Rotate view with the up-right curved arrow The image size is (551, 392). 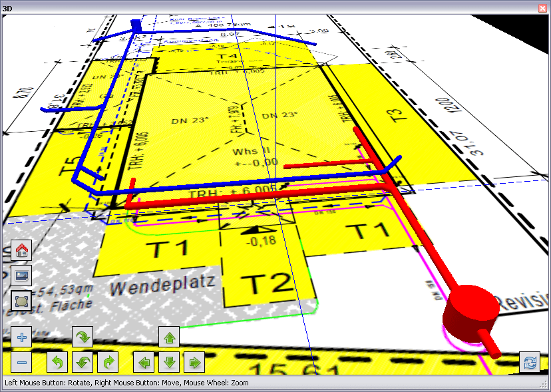107,362
